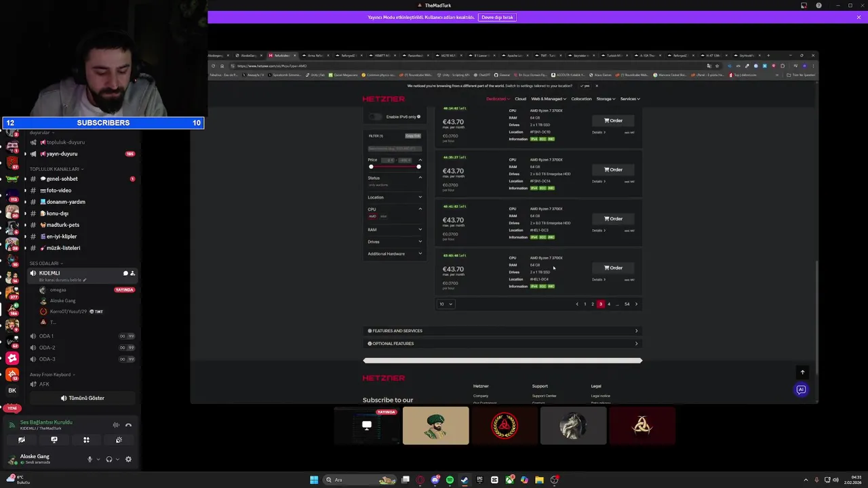Go to page 4 of results

[609, 304]
